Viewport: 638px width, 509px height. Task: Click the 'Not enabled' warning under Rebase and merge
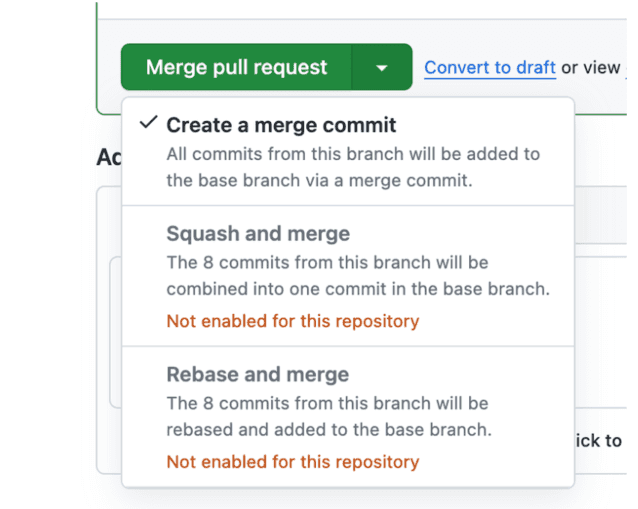(292, 462)
